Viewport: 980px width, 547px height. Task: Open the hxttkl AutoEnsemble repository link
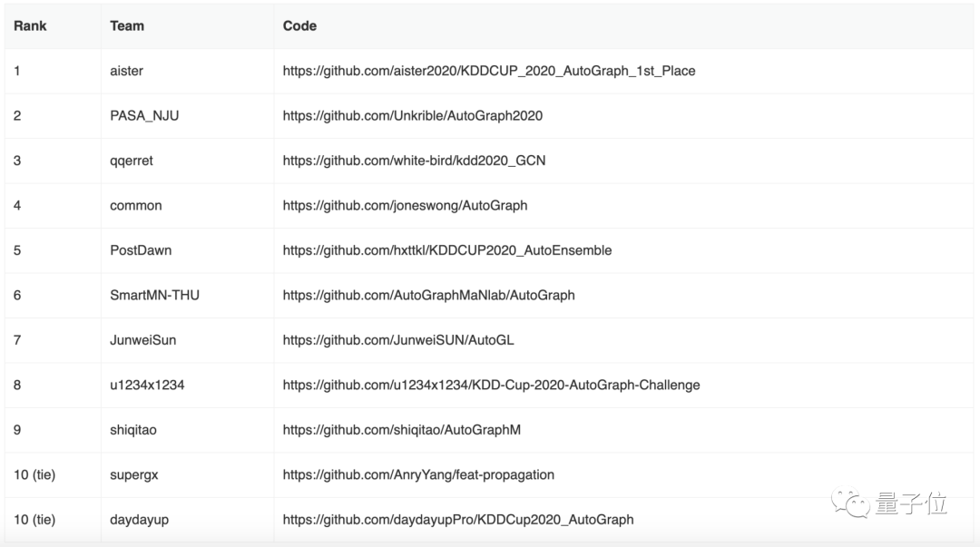click(446, 250)
